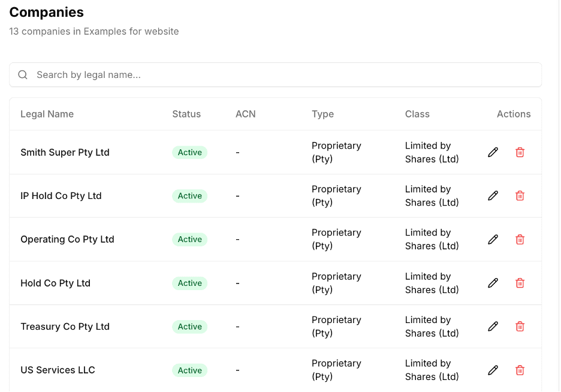Edit Treasury Co Pty Ltd details
Viewport: 561px width, 392px height.
point(492,326)
